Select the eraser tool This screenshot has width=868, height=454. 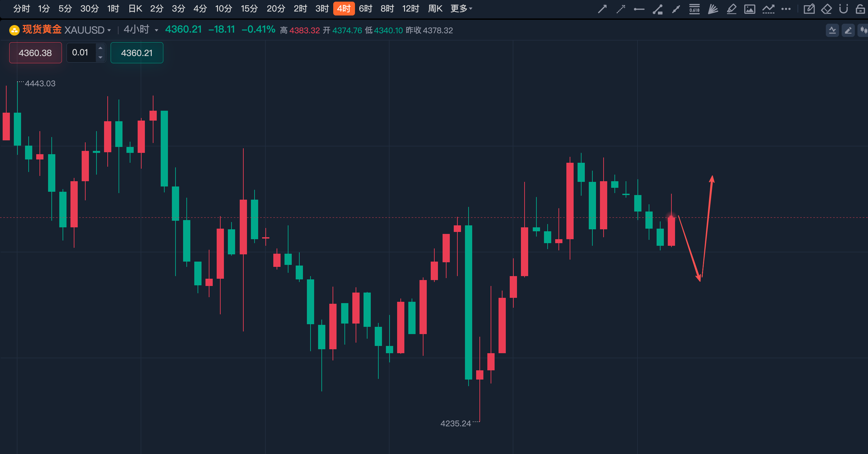[826, 9]
